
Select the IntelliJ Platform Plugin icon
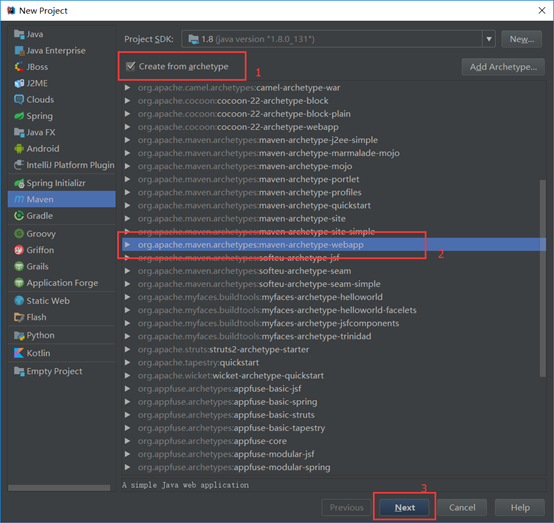click(x=19, y=165)
